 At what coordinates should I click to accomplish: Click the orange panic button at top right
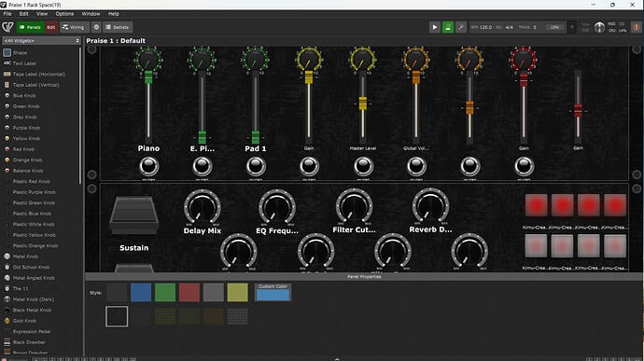(x=637, y=27)
